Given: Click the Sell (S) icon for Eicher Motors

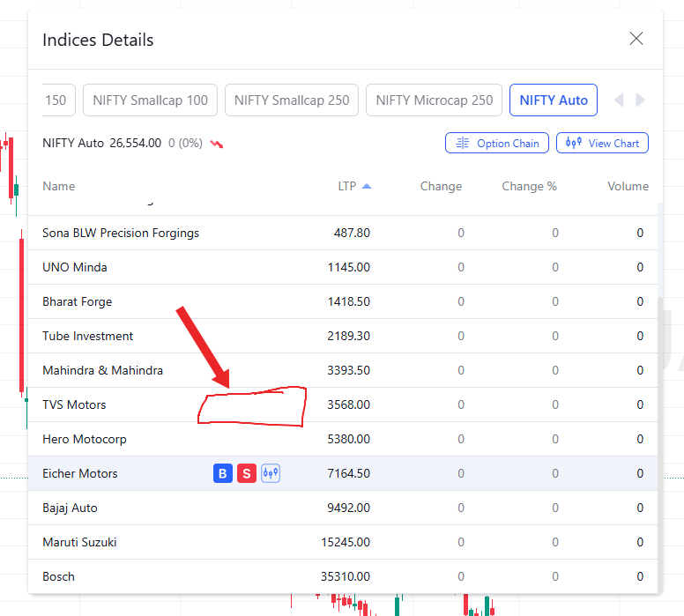Looking at the screenshot, I should click(247, 474).
